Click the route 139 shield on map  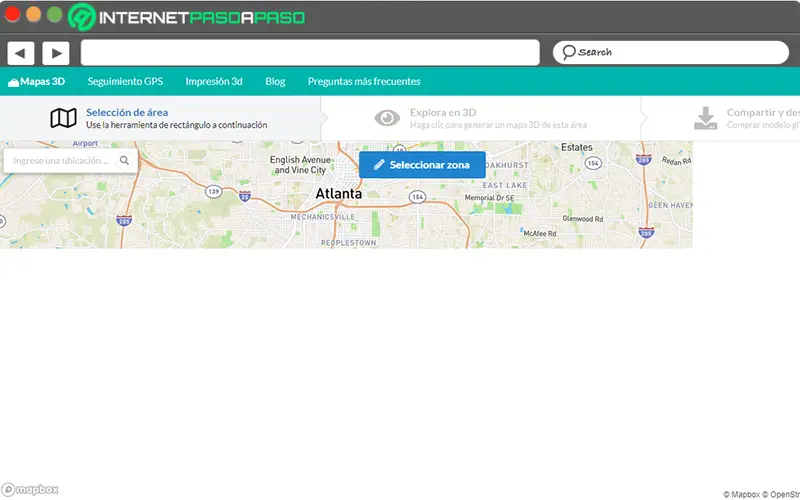click(213, 192)
